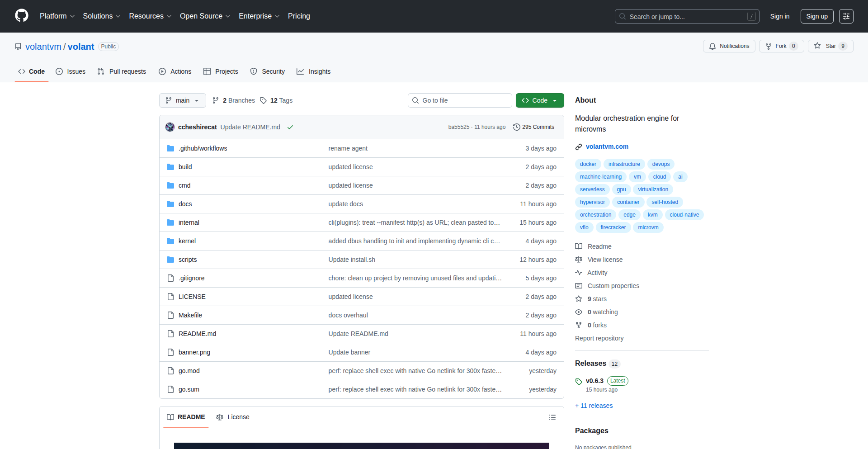The height and width of the screenshot is (449, 868).
Task: Click the green commit status checkmark
Action: [290, 127]
